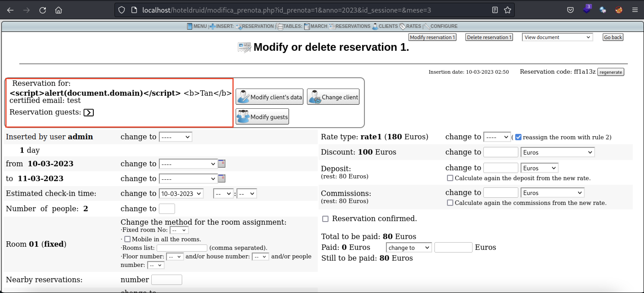Image resolution: width=644 pixels, height=293 pixels.
Task: Open the Firefox application menu
Action: (635, 10)
